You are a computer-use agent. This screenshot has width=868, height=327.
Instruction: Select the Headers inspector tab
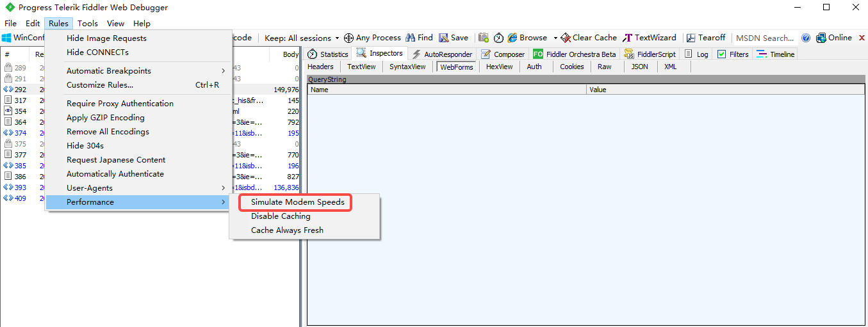(320, 67)
